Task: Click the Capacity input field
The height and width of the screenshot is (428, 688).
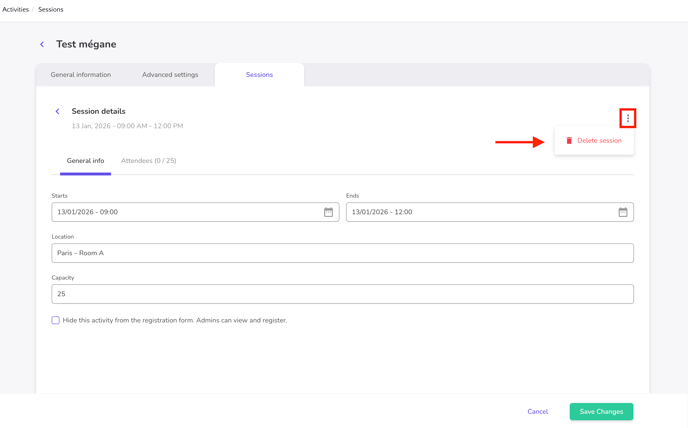Action: coord(342,294)
